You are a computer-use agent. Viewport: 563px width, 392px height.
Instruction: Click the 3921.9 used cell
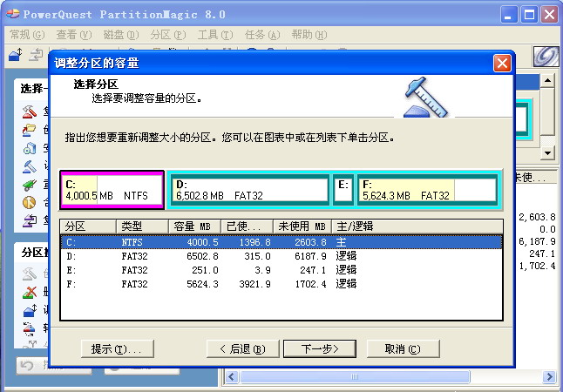[x=255, y=284]
